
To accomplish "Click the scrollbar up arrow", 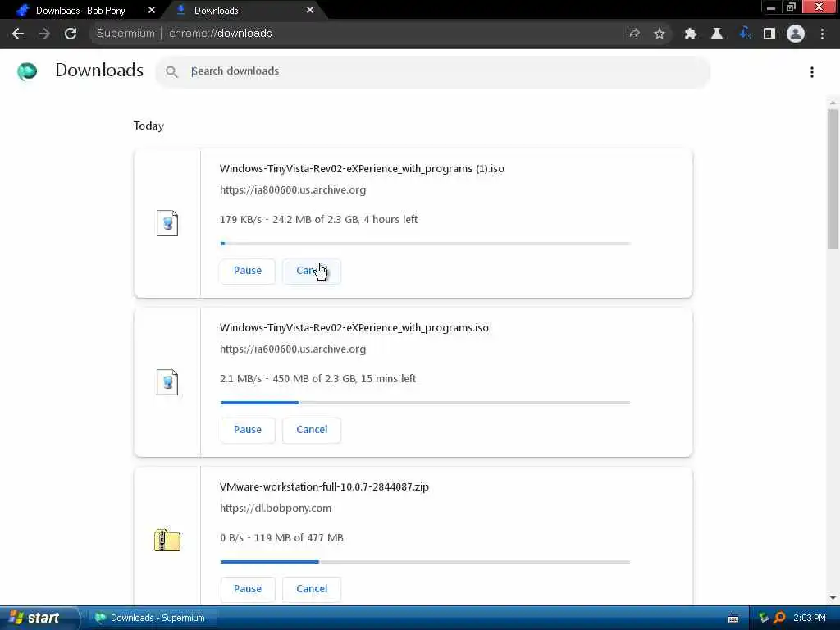I will tap(833, 103).
